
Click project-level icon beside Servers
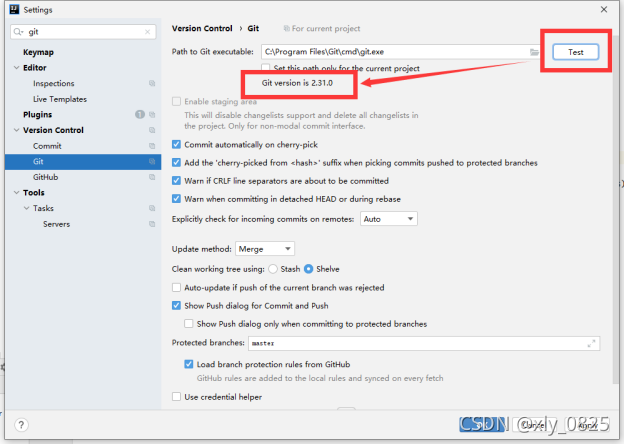tap(152, 224)
